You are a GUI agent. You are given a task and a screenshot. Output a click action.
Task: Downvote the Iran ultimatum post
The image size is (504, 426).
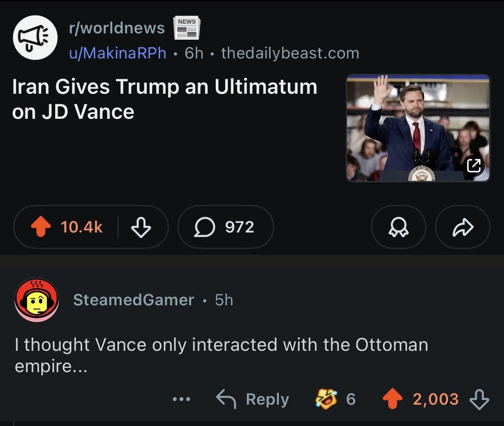pyautogui.click(x=141, y=227)
